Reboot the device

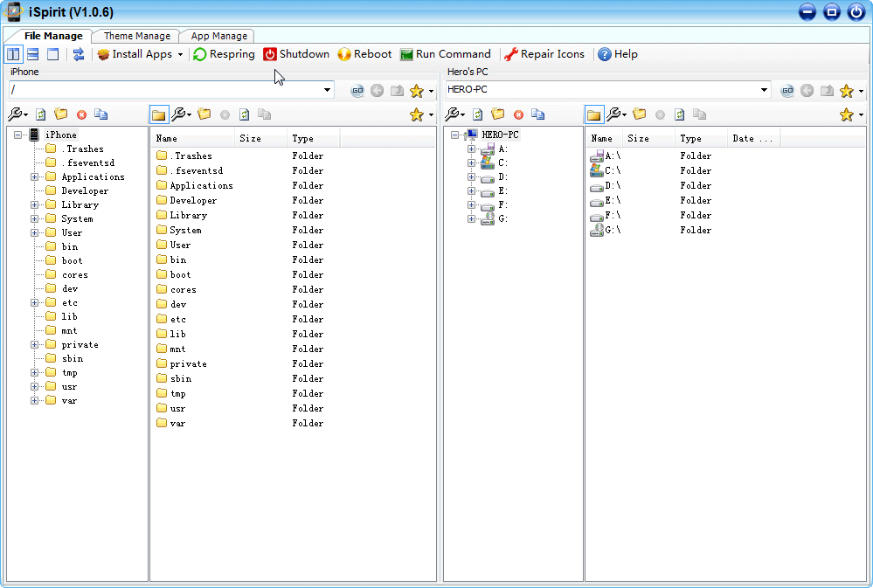coord(364,54)
